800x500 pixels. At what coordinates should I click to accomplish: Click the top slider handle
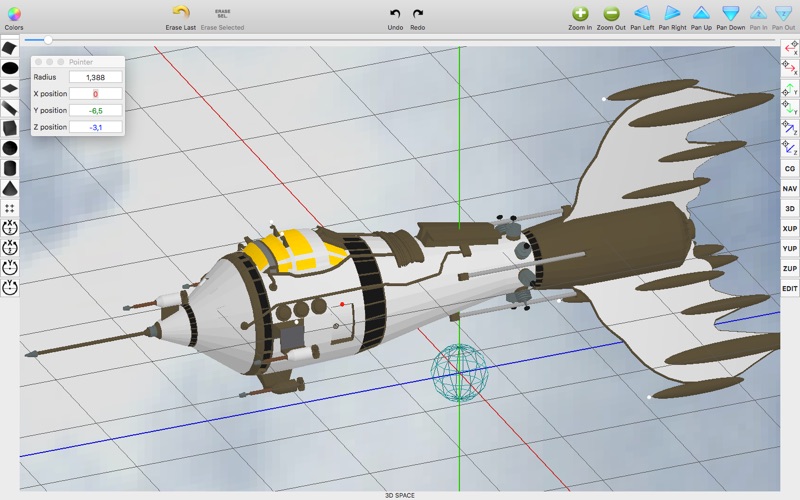click(x=48, y=39)
